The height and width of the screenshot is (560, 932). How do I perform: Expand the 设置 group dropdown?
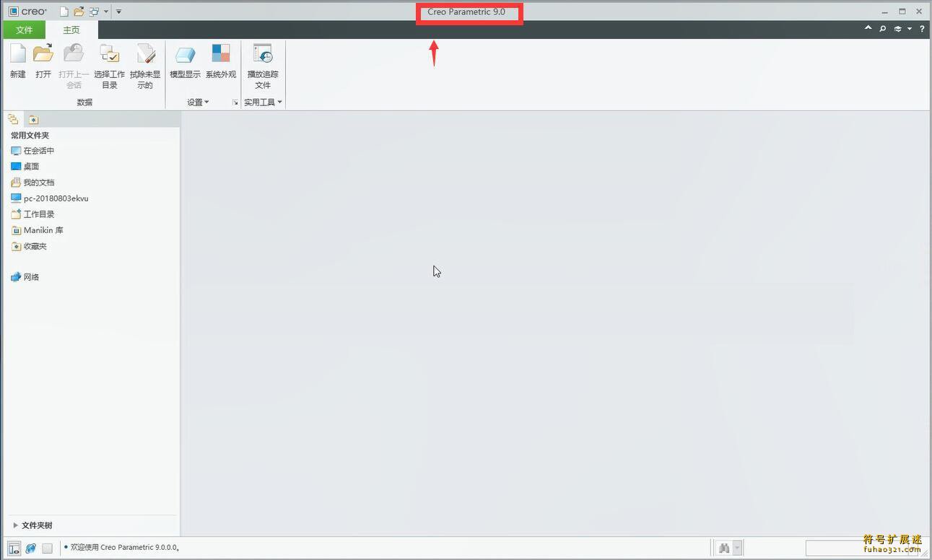(x=198, y=102)
